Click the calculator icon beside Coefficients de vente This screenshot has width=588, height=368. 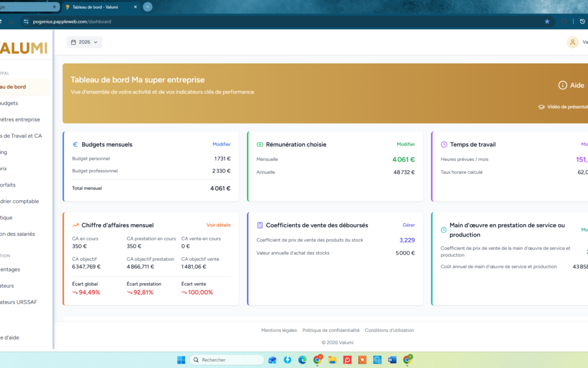pos(260,225)
